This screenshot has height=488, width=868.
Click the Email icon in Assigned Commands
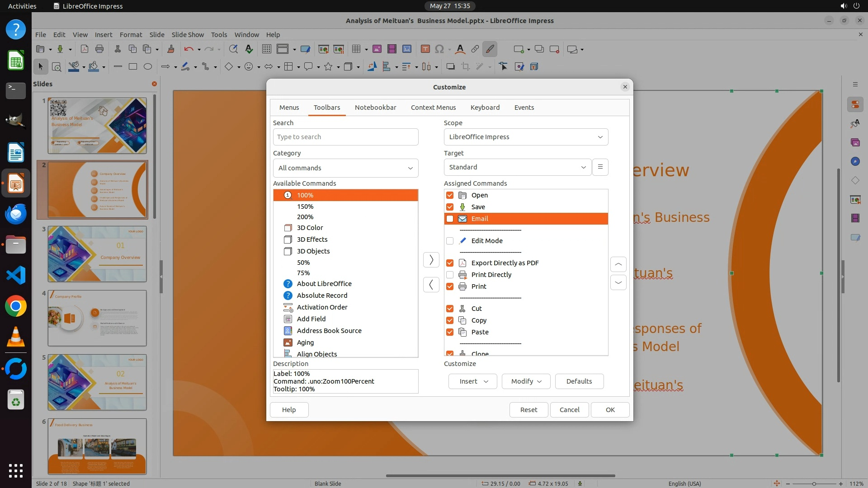tap(462, 219)
